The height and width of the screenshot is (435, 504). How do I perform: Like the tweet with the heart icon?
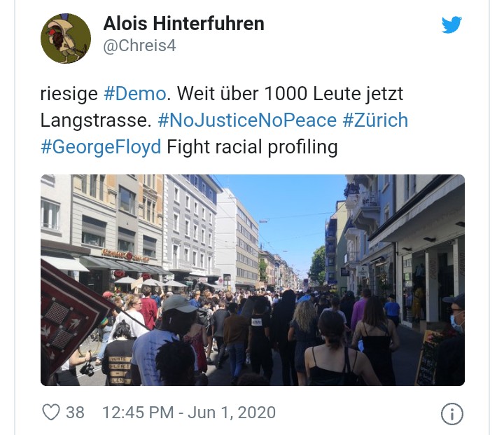click(51, 412)
